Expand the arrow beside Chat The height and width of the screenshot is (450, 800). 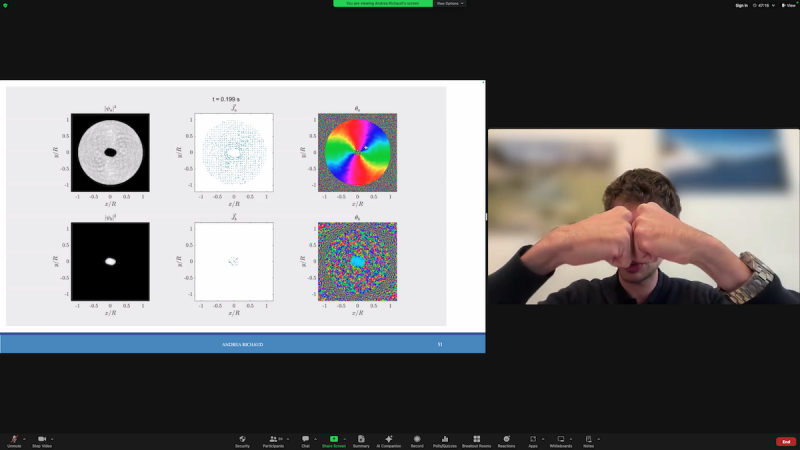click(x=315, y=439)
